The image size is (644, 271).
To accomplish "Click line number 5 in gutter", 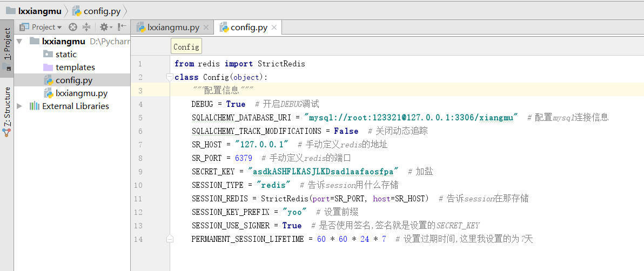I will tap(140, 118).
